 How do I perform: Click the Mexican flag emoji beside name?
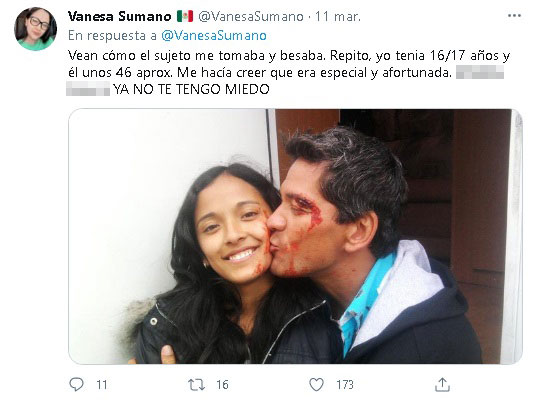tap(185, 16)
